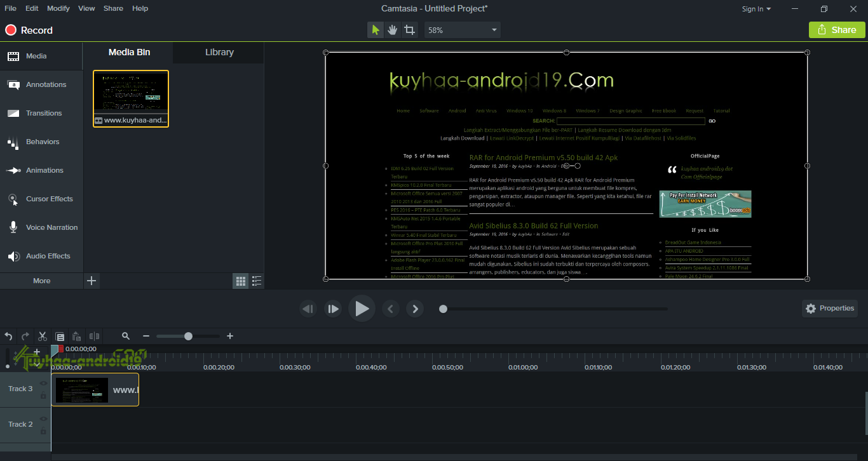Jump to the previous clip
The image size is (868, 461).
tap(391, 309)
